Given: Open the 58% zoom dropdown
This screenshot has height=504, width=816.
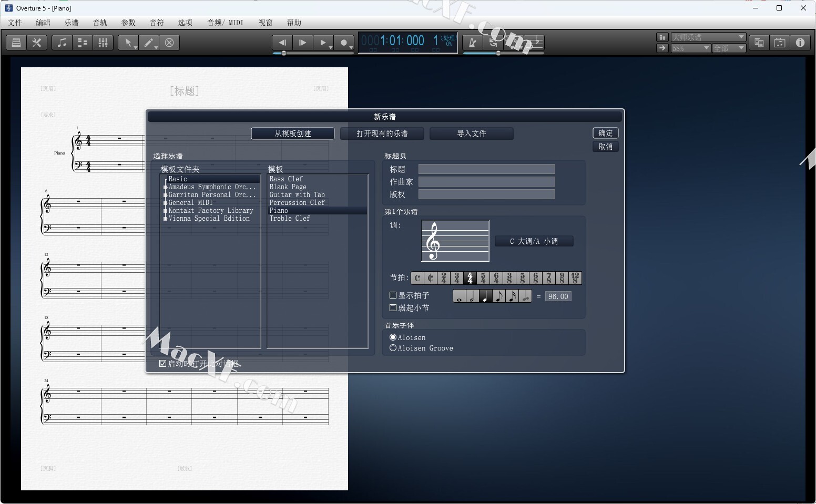Looking at the screenshot, I should pyautogui.click(x=691, y=48).
